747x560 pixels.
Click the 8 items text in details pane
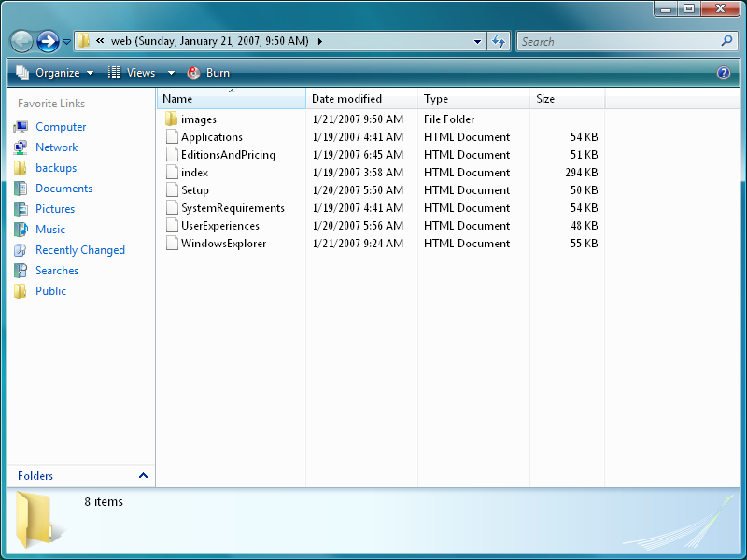click(x=104, y=502)
